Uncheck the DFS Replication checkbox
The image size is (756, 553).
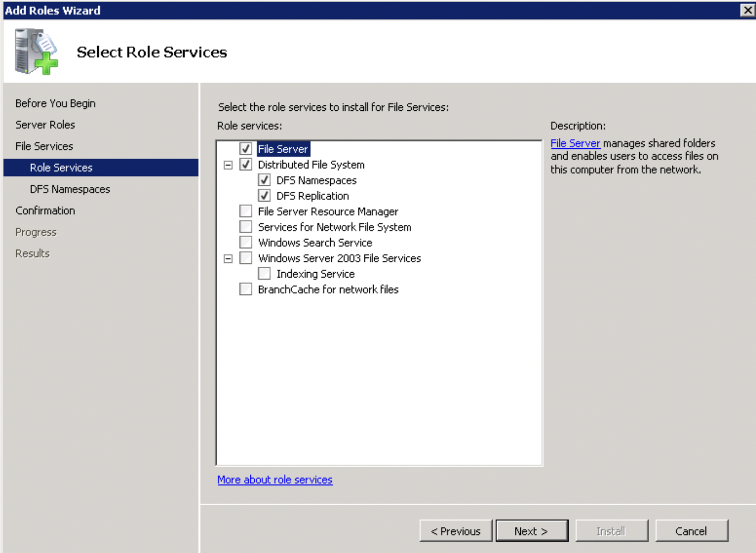click(x=264, y=196)
